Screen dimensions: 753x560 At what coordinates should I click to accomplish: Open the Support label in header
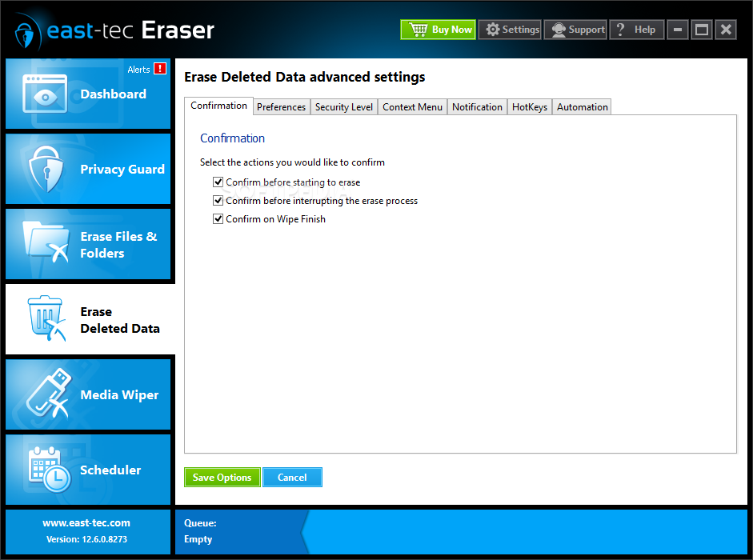pyautogui.click(x=587, y=30)
